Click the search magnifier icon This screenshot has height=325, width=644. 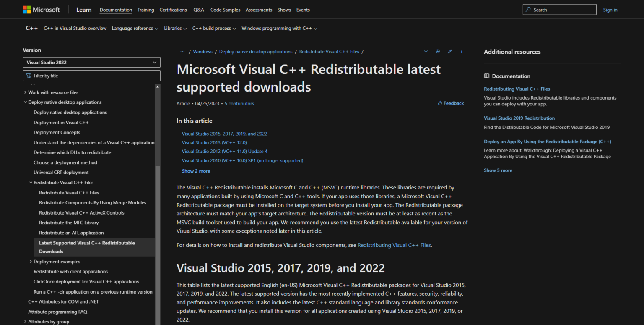529,10
